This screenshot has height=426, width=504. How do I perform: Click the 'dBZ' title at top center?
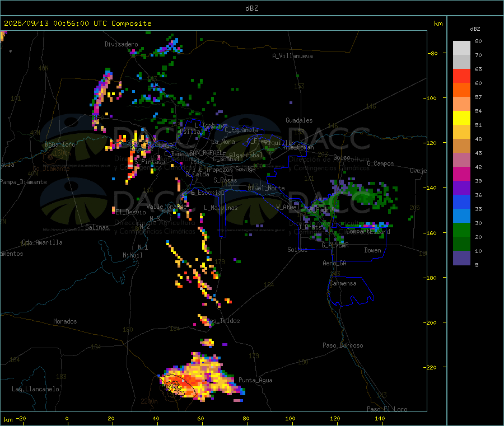[251, 8]
